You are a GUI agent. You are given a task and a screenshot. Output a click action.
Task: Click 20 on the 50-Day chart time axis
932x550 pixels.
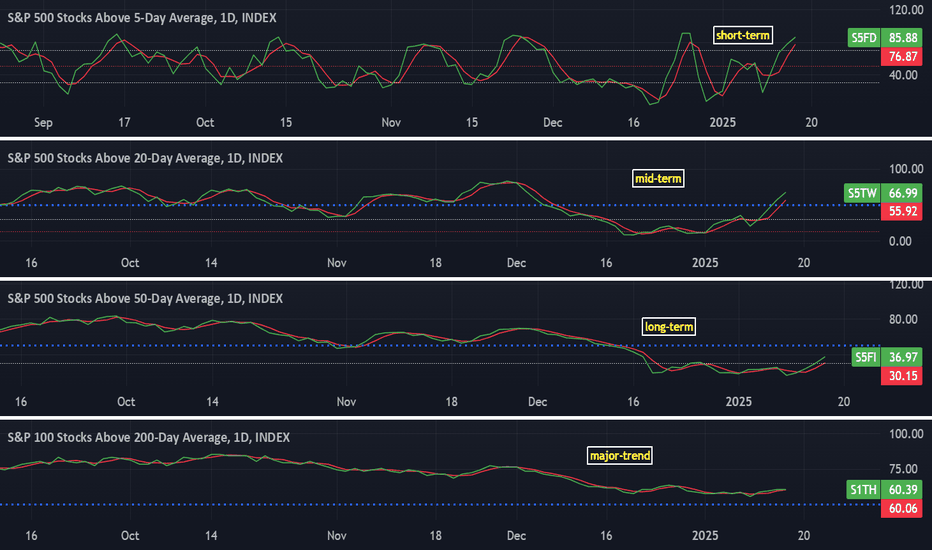click(x=844, y=402)
